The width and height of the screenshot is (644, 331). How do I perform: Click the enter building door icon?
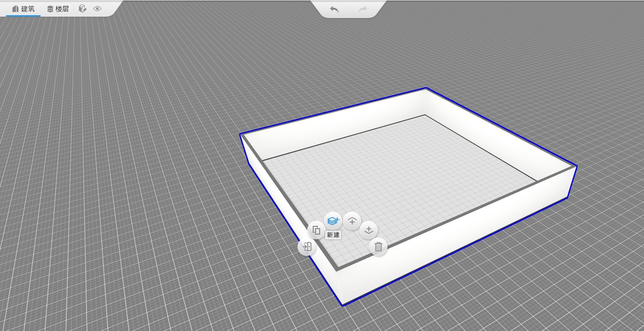307,247
